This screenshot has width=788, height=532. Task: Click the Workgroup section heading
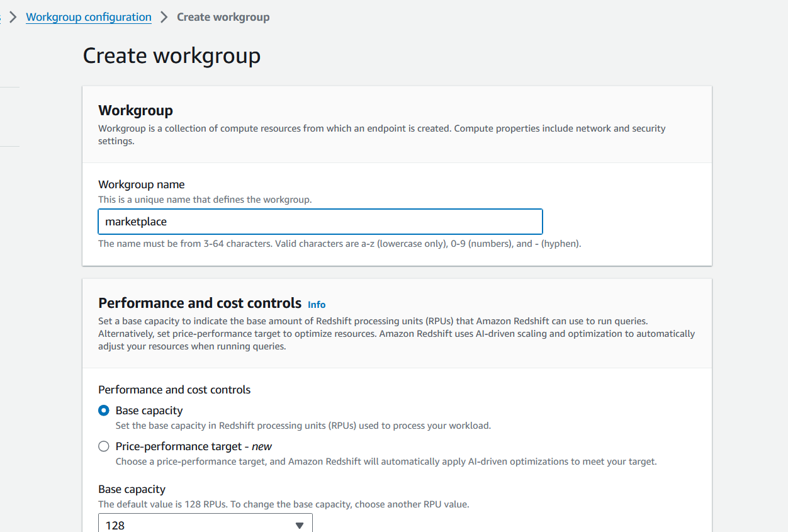pos(135,110)
